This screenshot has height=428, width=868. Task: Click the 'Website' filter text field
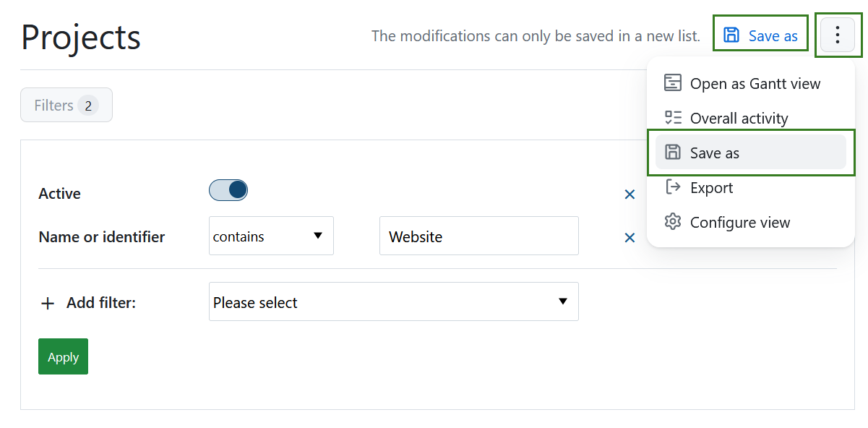pyautogui.click(x=478, y=236)
